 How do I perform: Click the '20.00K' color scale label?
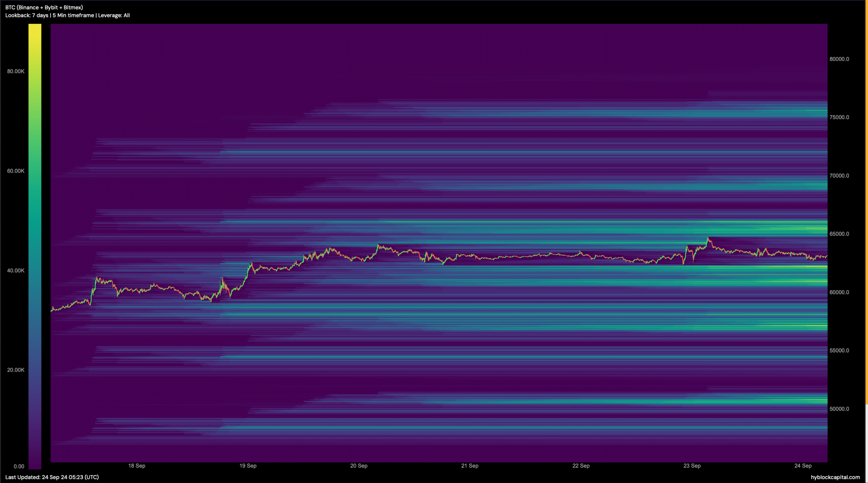click(x=16, y=370)
